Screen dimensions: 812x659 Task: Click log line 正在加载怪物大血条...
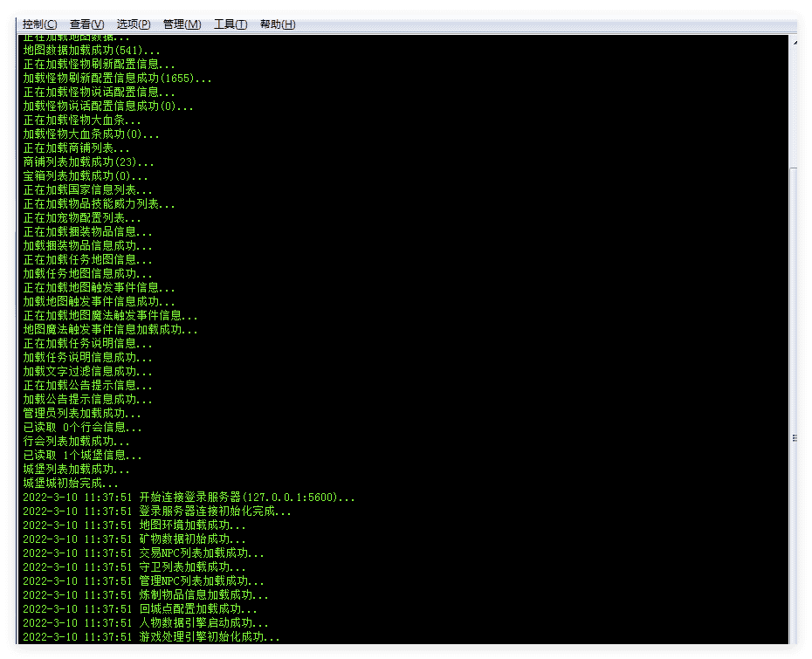[82, 120]
